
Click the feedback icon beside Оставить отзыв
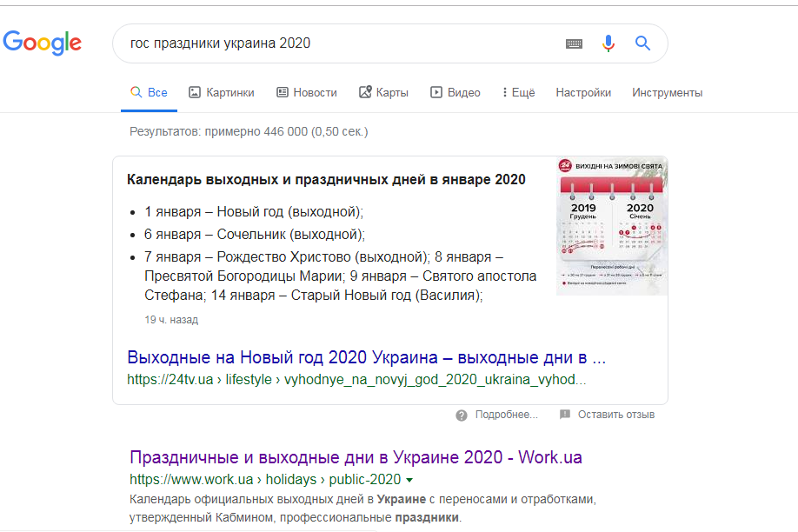565,416
